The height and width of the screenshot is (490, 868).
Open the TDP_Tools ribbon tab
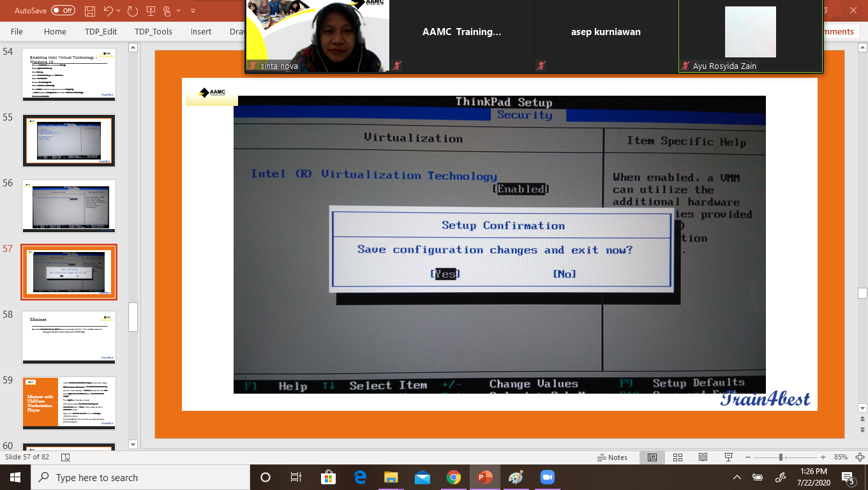[153, 31]
